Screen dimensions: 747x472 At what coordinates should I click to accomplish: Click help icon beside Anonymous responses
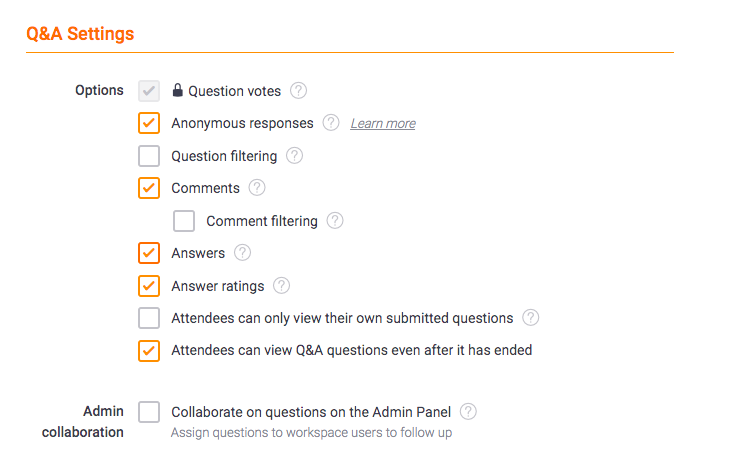click(331, 123)
